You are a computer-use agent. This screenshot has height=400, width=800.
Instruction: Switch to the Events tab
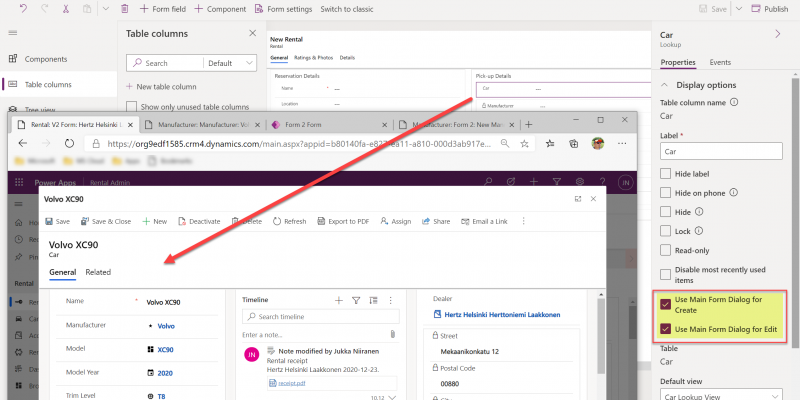pos(720,62)
